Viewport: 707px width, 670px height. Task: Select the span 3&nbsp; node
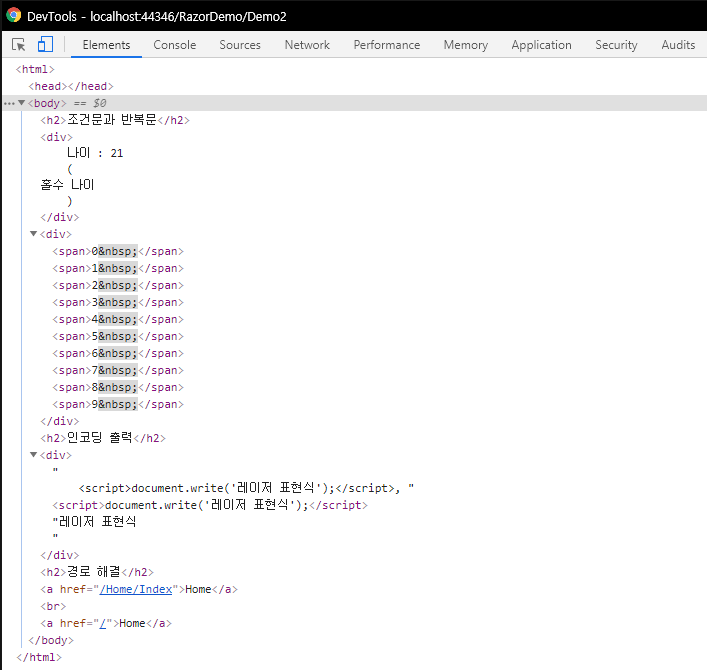118,302
